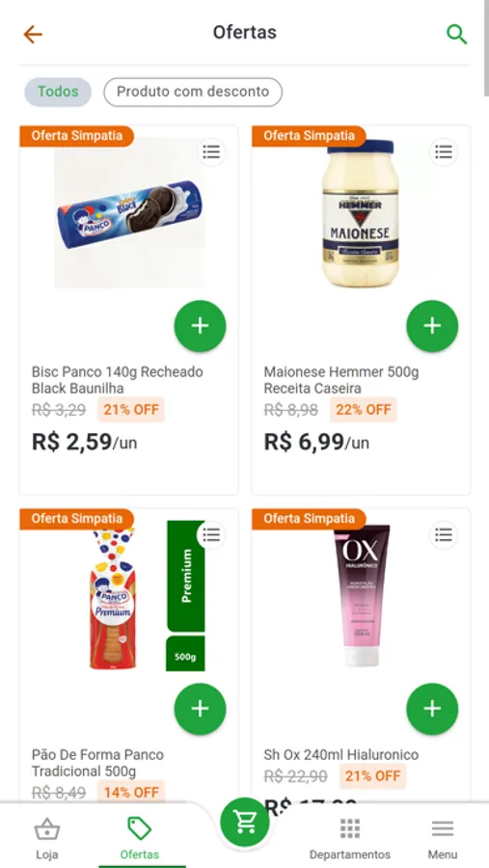Open list icon on Sh Ox shampoo card
The width and height of the screenshot is (489, 868).
pos(443,534)
